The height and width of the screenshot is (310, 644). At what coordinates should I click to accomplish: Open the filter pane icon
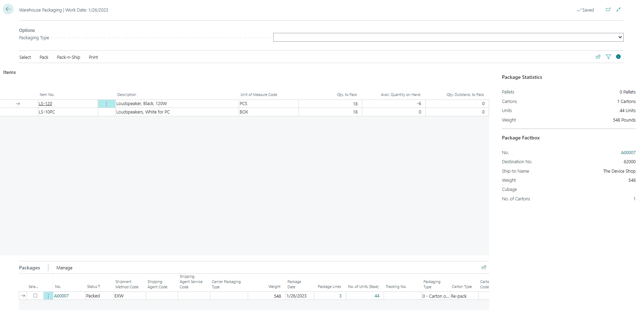[608, 57]
